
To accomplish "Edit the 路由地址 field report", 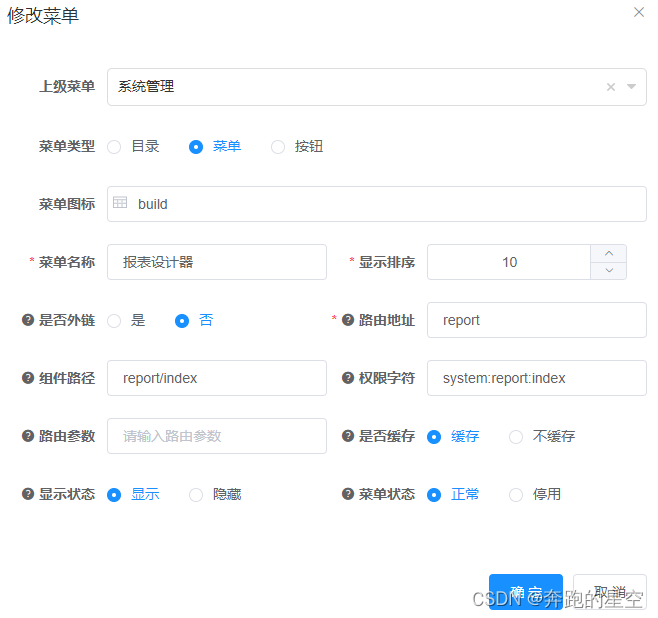I will [537, 320].
